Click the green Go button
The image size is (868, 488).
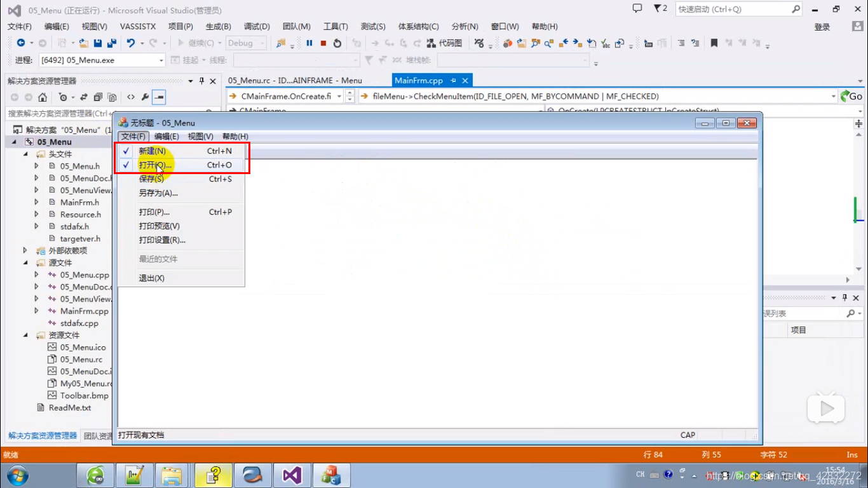point(851,97)
